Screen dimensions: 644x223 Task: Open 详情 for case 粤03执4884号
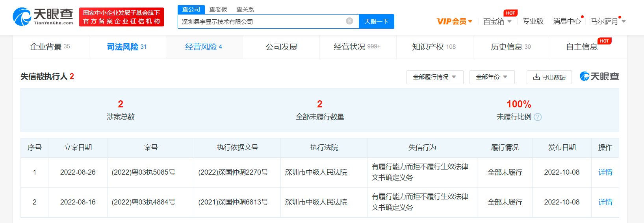[605, 202]
